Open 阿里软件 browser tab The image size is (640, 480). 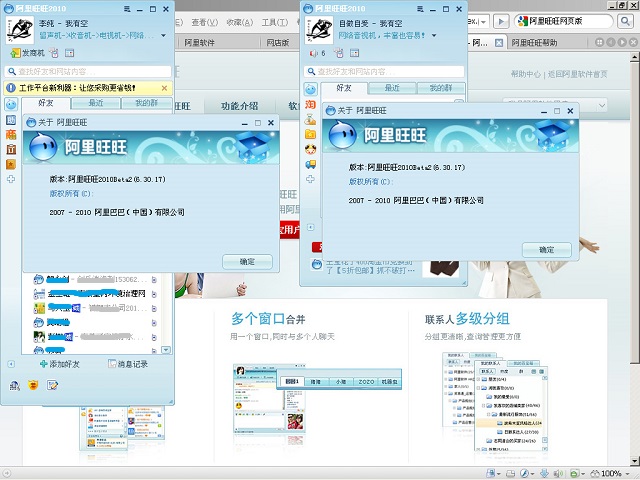199,42
